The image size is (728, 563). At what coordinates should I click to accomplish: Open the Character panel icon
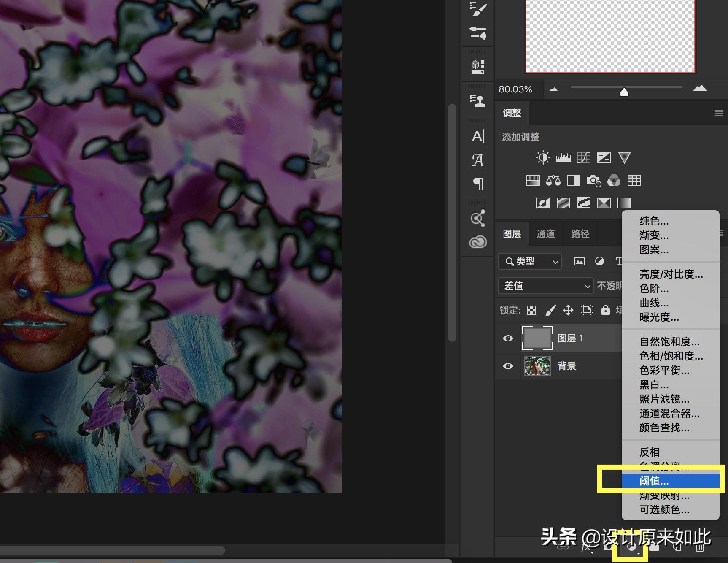477,136
